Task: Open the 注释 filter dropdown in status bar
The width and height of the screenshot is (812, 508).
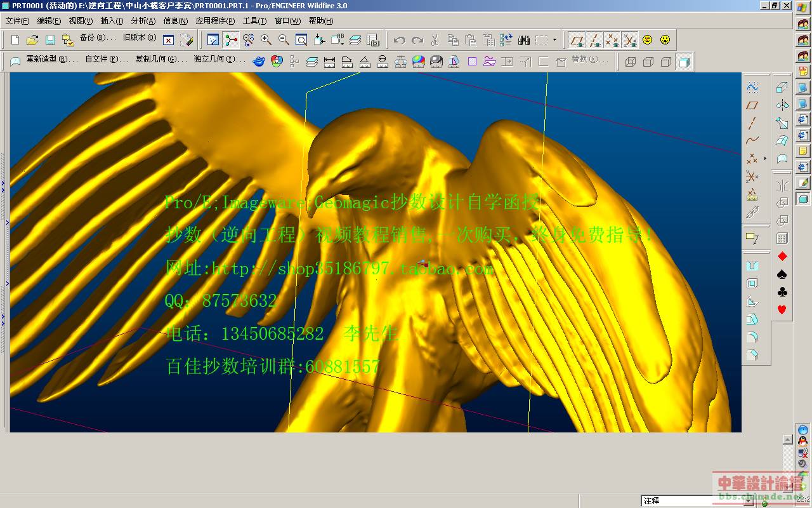Action: coord(748,501)
